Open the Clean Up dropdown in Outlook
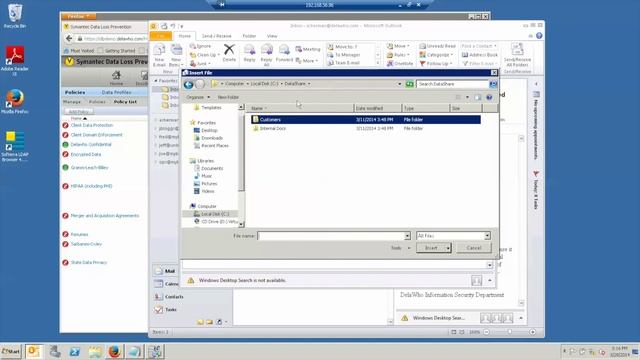This screenshot has height=360, width=640. point(205,55)
